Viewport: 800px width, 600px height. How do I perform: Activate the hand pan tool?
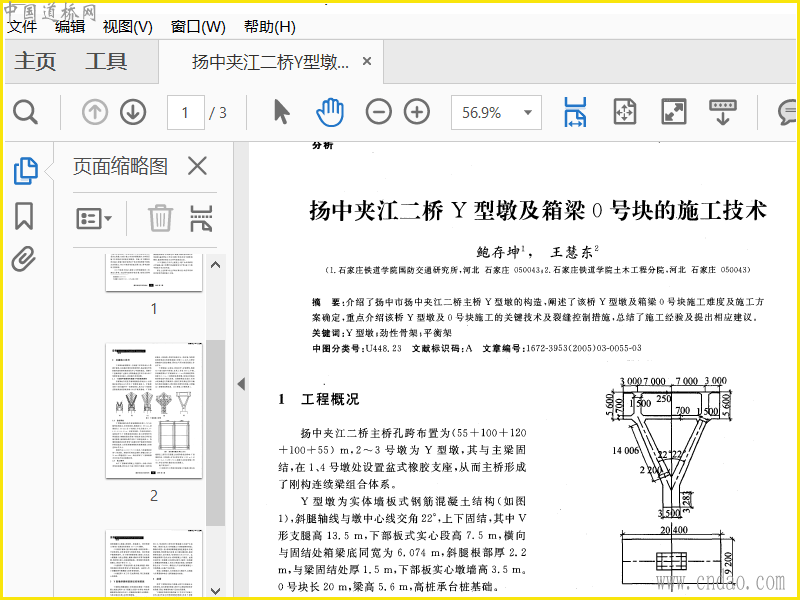coord(330,112)
